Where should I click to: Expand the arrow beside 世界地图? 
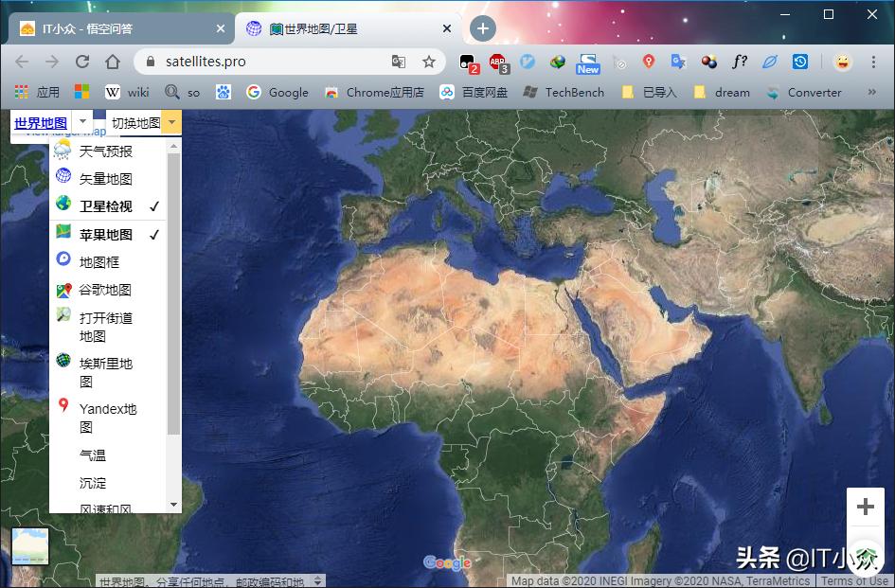82,122
